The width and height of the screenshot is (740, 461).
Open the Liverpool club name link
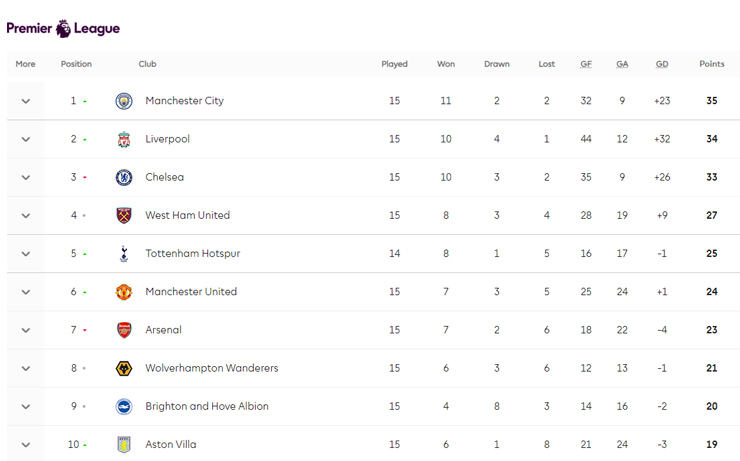(167, 139)
